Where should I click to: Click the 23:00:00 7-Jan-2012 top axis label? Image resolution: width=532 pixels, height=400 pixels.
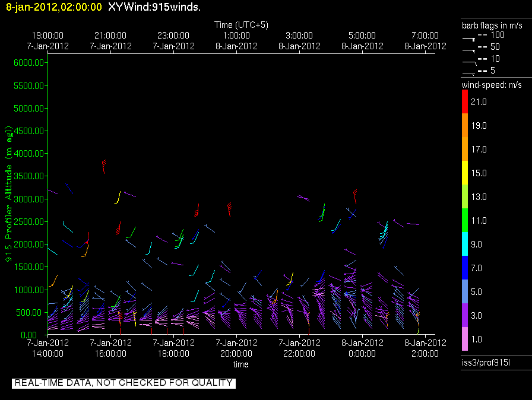tap(173, 41)
